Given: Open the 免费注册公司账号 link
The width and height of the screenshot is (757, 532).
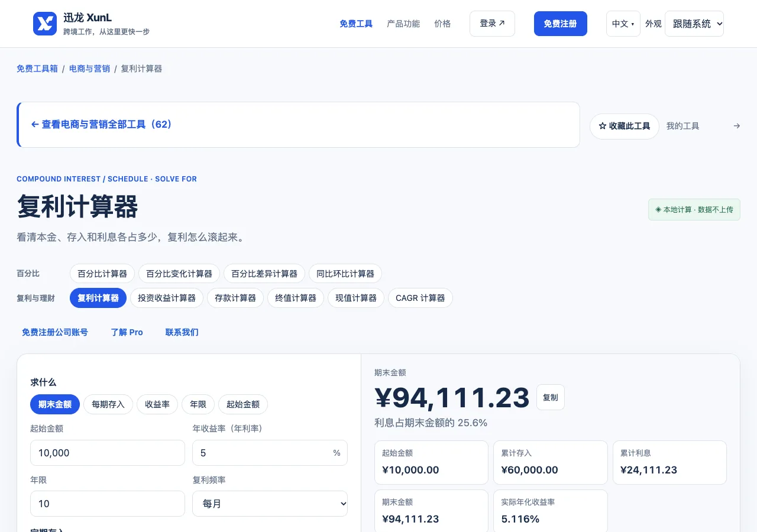Looking at the screenshot, I should click(55, 332).
